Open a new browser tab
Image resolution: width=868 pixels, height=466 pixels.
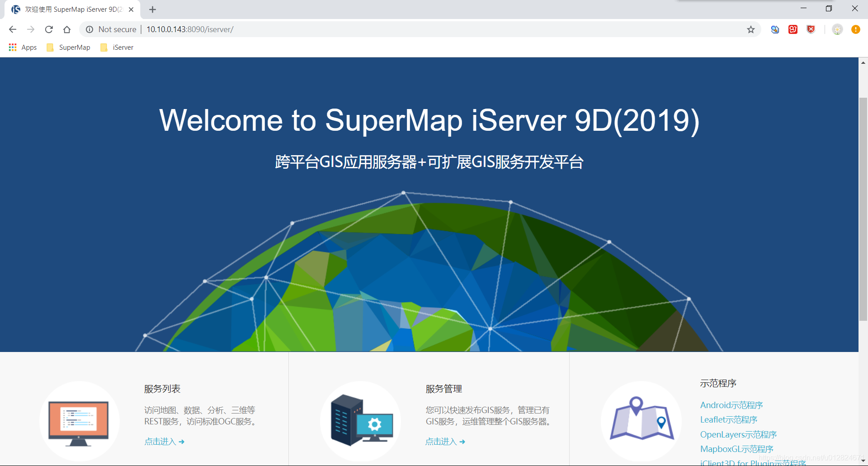153,10
